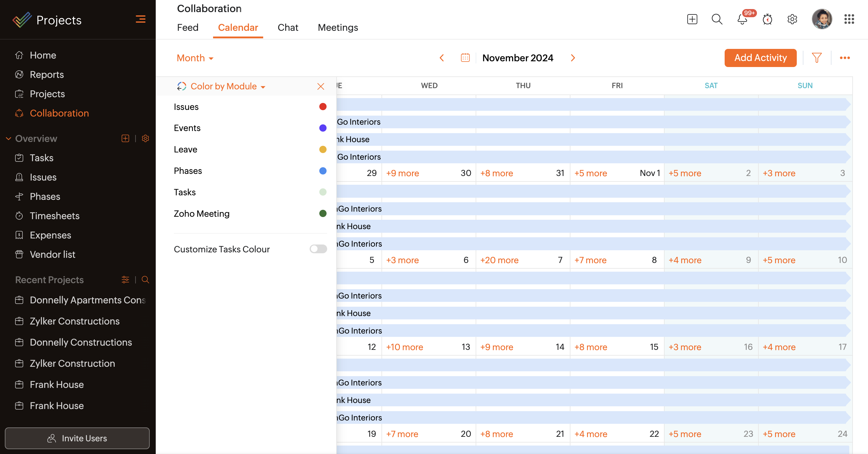868x454 pixels.
Task: Click the Invite Users button
Action: click(77, 438)
